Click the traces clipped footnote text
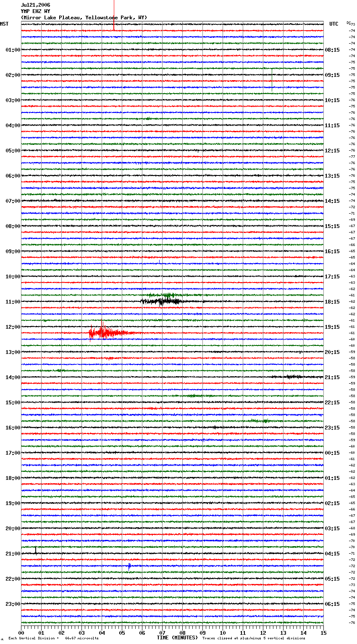This screenshot has height=644, width=357. coord(254,639)
